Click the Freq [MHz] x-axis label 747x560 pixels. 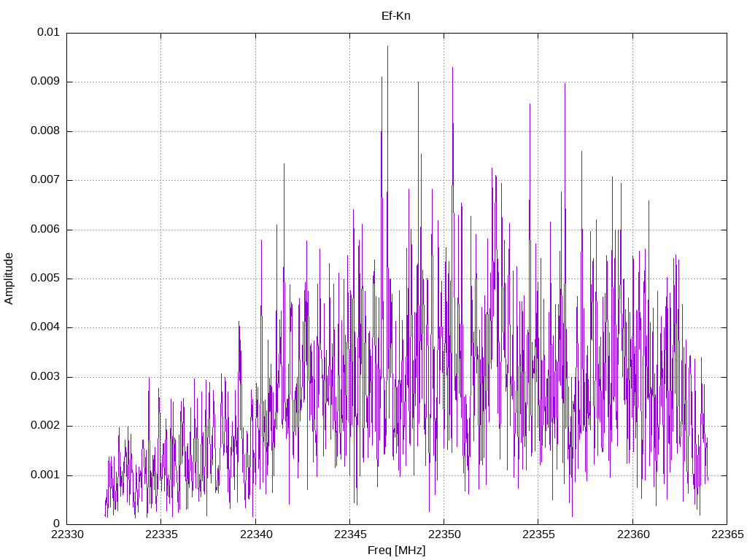click(x=396, y=551)
